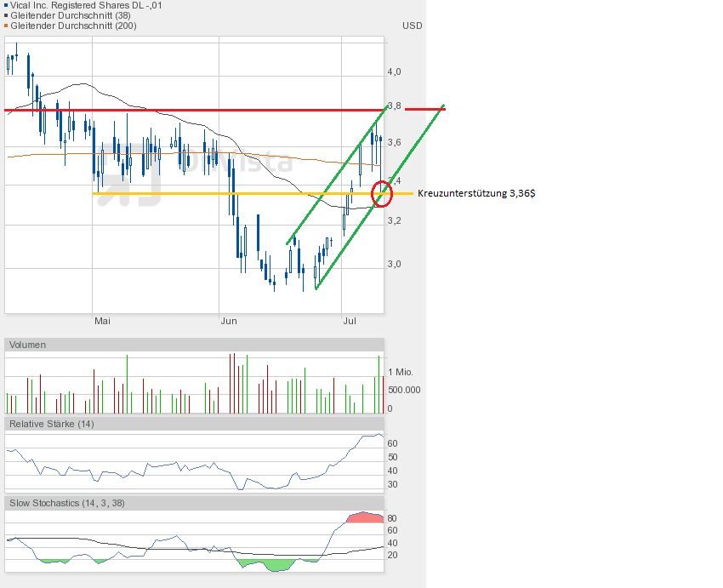The height and width of the screenshot is (588, 723).
Task: Click the orange Gleitender Durchschnitt (200) legend marker
Action: (x=6, y=26)
